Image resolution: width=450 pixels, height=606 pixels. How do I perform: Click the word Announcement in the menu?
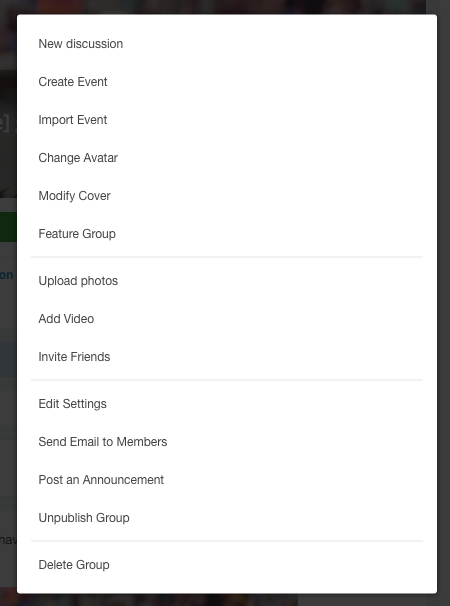[x=123, y=480]
